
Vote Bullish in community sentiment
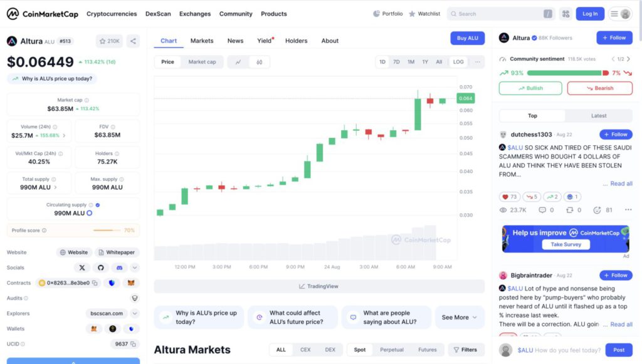[x=530, y=88]
